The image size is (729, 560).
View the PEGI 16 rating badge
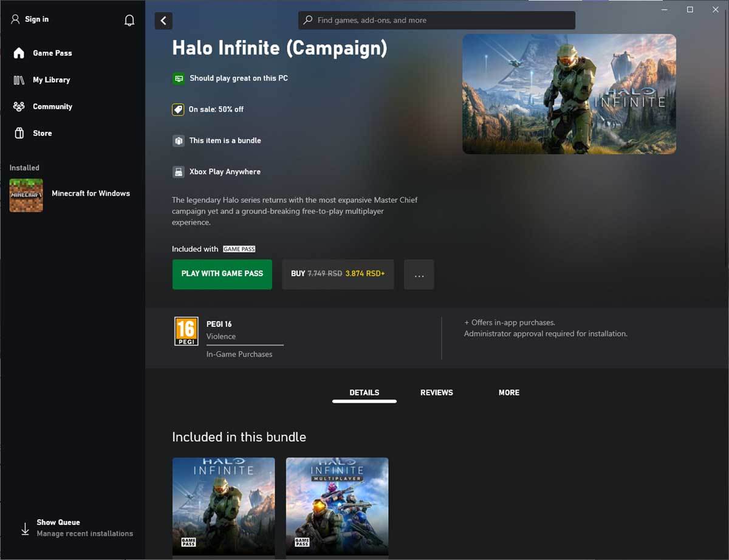(187, 330)
